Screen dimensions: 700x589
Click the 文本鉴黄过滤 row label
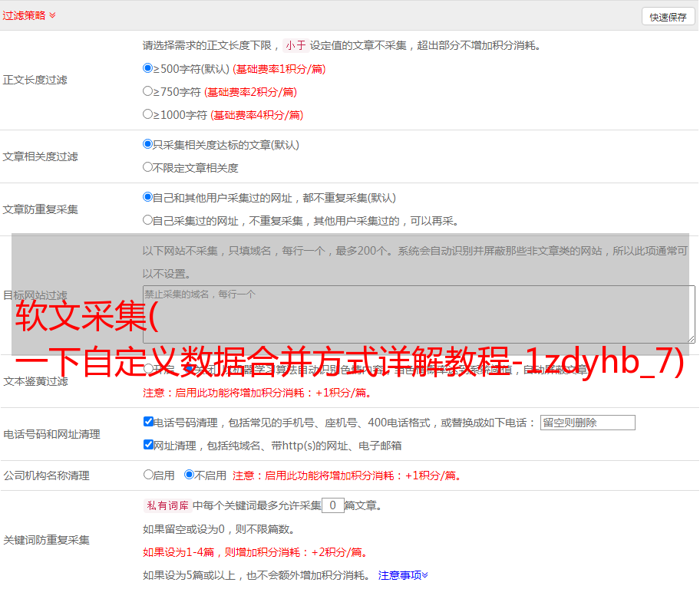35,381
